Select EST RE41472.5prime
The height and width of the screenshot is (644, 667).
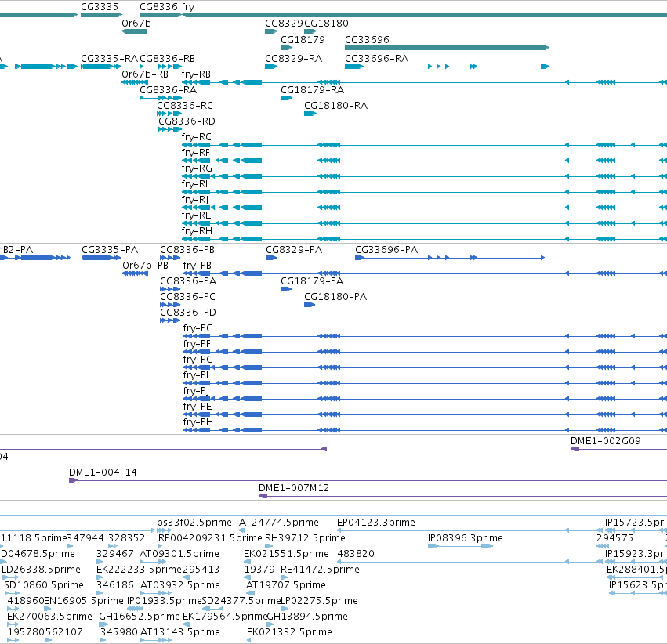point(320,570)
